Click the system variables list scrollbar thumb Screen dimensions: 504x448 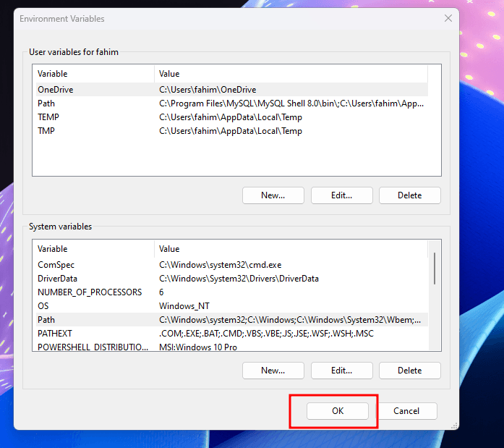tap(435, 269)
